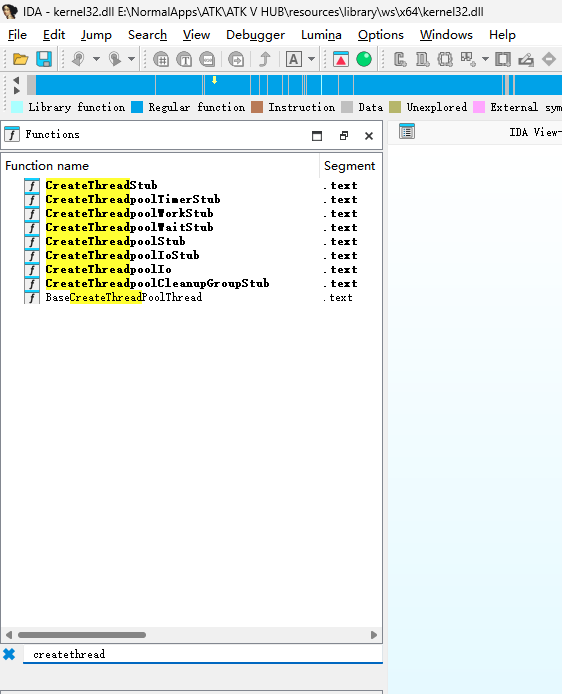Save database with the floppy disk icon
Screen dimensions: 562x694
coord(44,59)
